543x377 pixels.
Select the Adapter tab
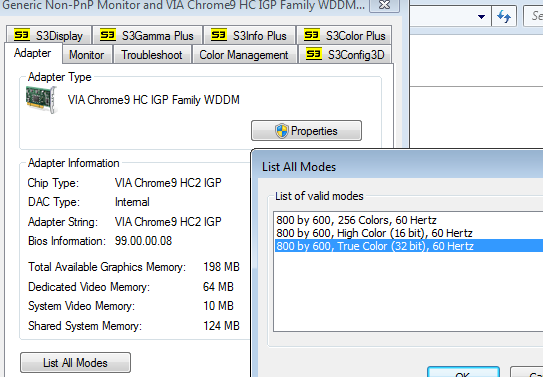click(33, 53)
